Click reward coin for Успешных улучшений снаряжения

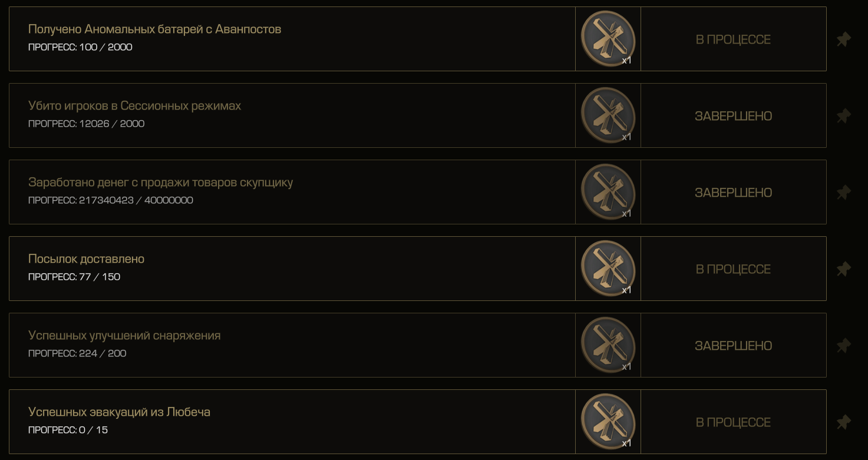(x=608, y=345)
